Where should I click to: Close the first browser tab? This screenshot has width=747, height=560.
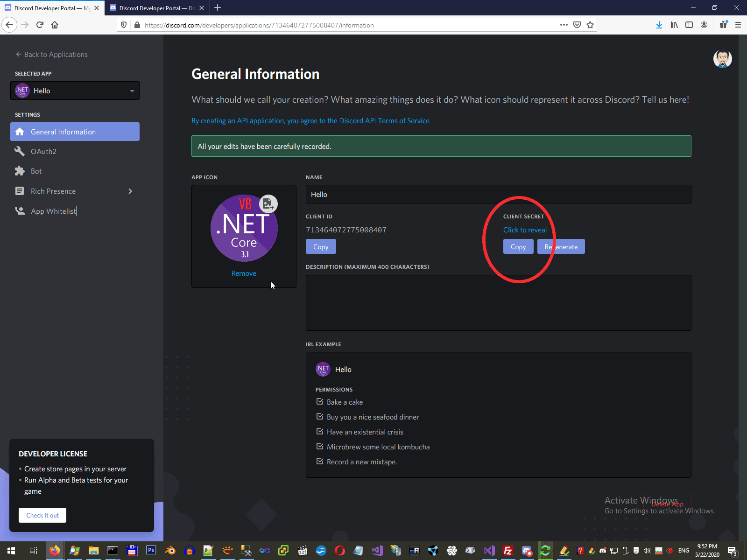pyautogui.click(x=97, y=8)
